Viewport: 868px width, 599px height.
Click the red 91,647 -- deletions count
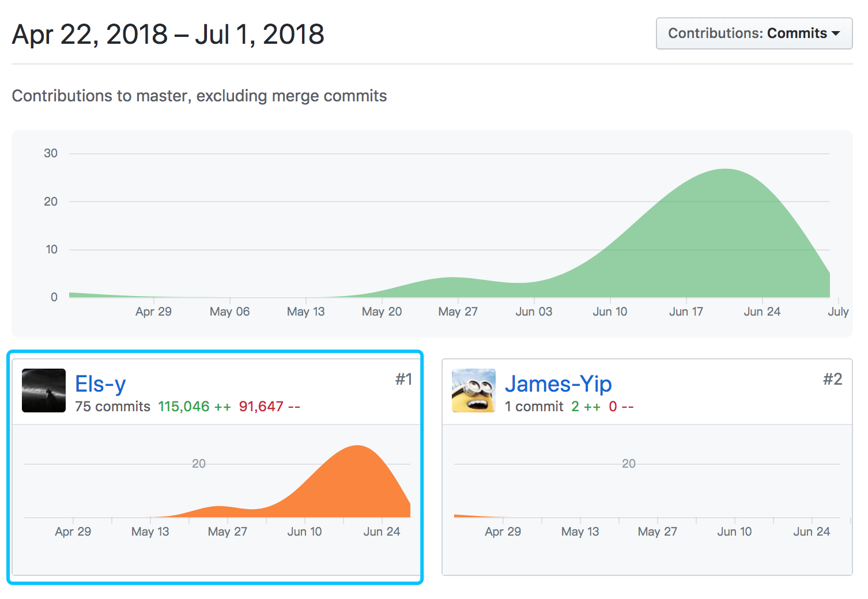point(269,407)
